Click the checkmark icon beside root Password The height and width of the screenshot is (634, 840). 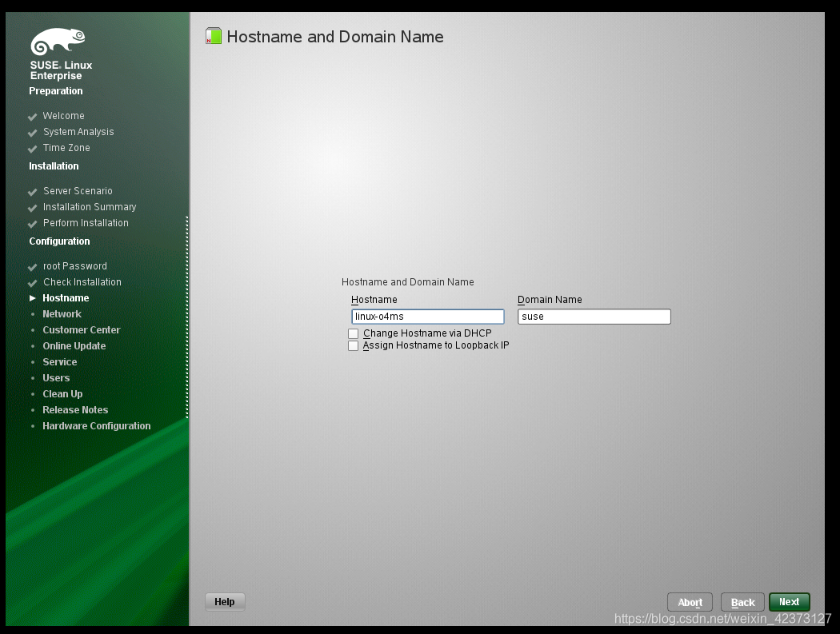tap(32, 267)
